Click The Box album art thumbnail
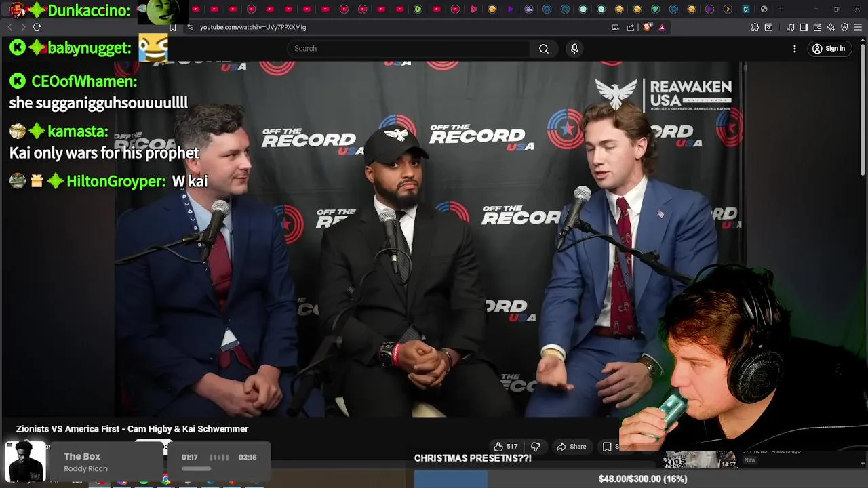The width and height of the screenshot is (868, 488). [x=26, y=462]
